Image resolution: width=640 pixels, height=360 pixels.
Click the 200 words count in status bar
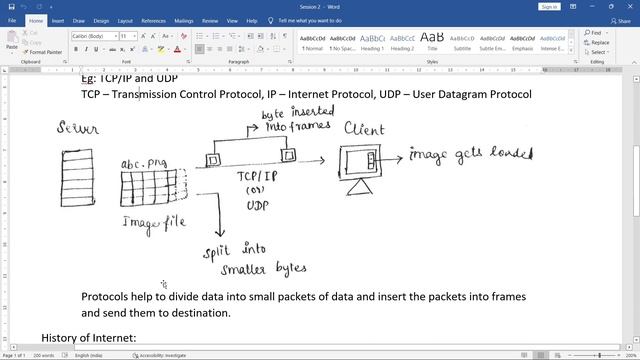coord(44,356)
